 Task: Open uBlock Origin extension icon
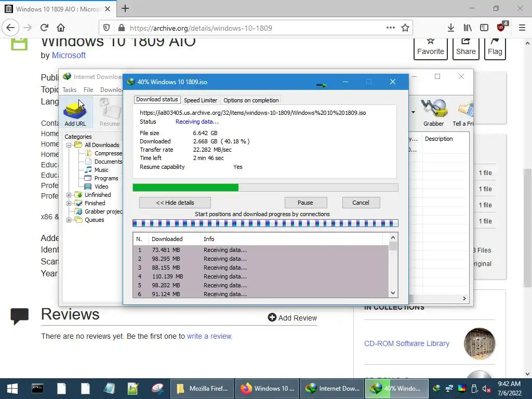(501, 27)
